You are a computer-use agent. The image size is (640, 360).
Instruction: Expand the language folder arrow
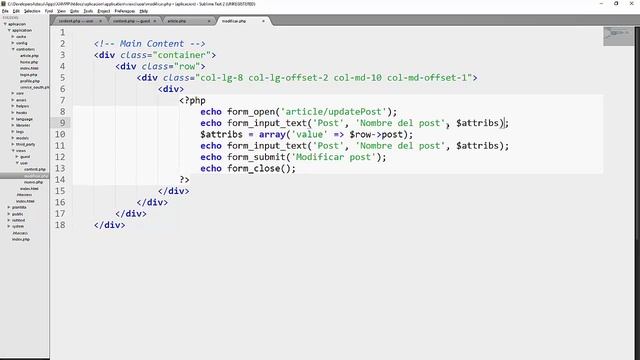point(13,119)
